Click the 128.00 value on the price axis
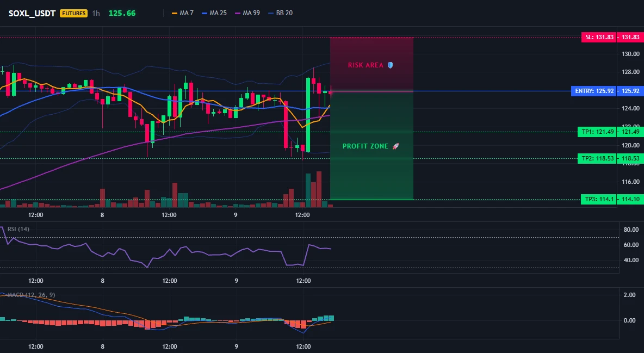Screen dimensions: 644x353 coord(630,72)
